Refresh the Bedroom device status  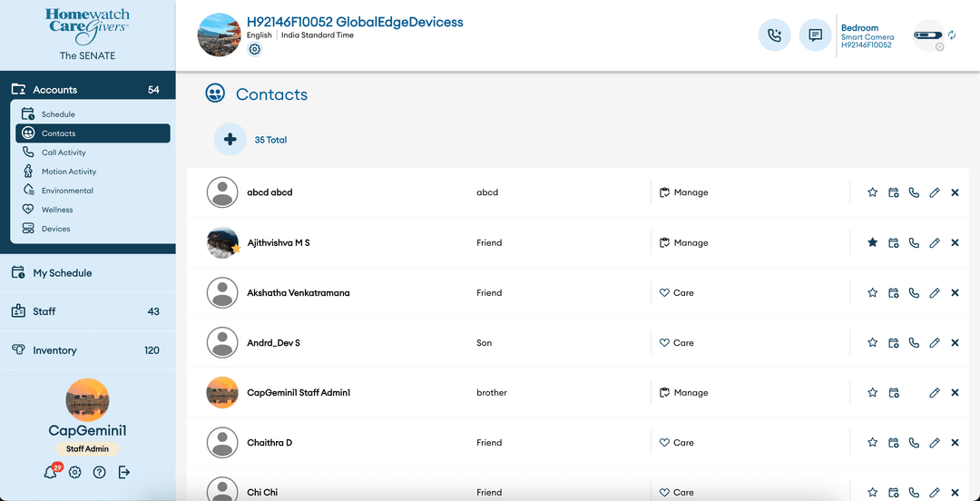tap(952, 35)
